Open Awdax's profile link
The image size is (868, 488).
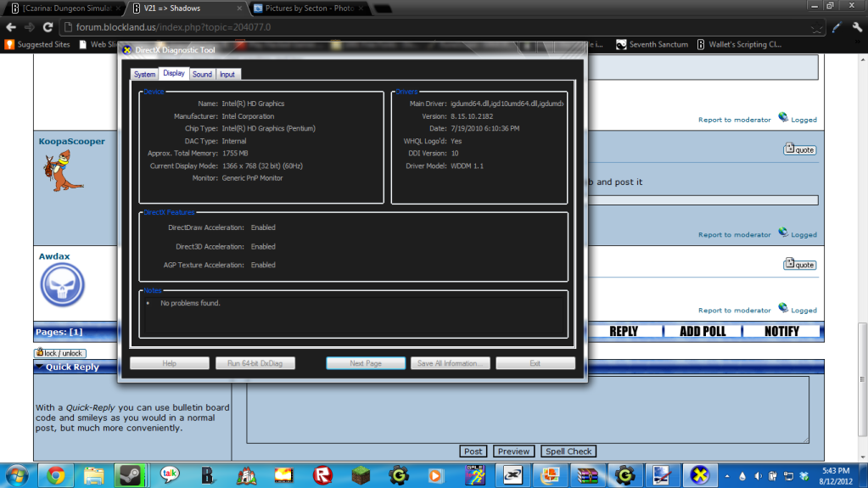click(x=54, y=256)
